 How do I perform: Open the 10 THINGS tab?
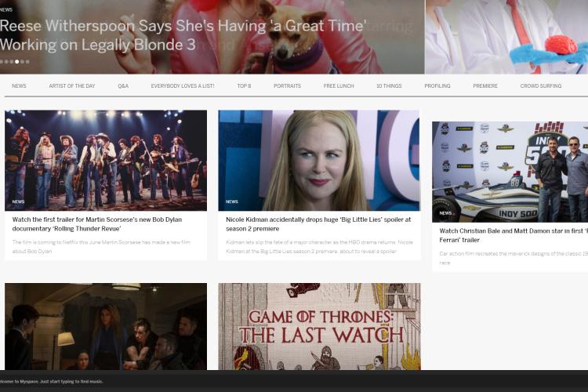(389, 86)
